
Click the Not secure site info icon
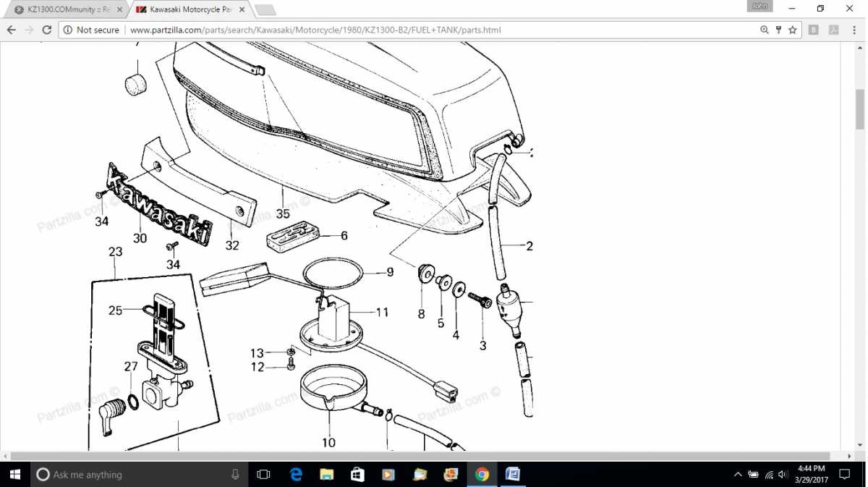click(x=67, y=30)
